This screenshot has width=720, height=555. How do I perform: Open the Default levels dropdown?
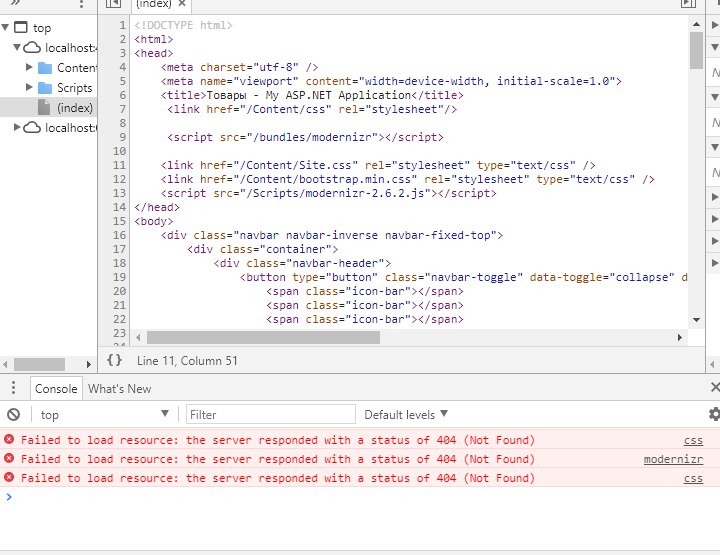[x=406, y=415]
